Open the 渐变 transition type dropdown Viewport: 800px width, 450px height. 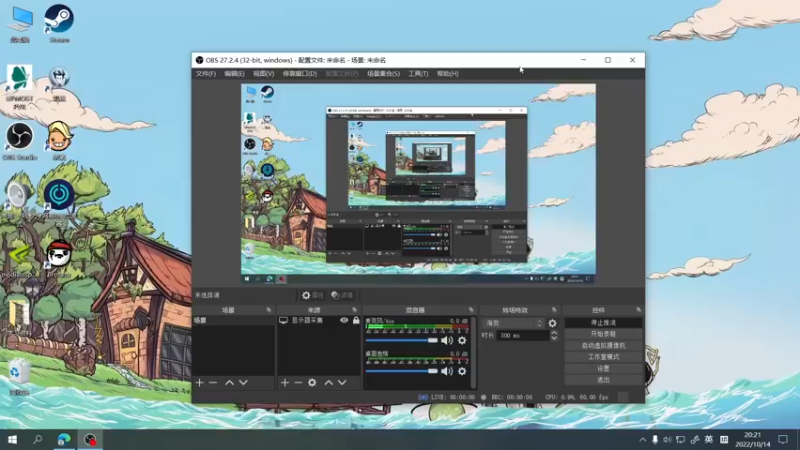[x=514, y=323]
